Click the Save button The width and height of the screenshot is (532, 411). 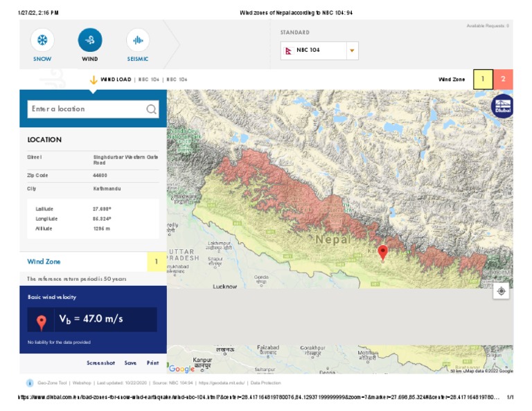(x=130, y=363)
